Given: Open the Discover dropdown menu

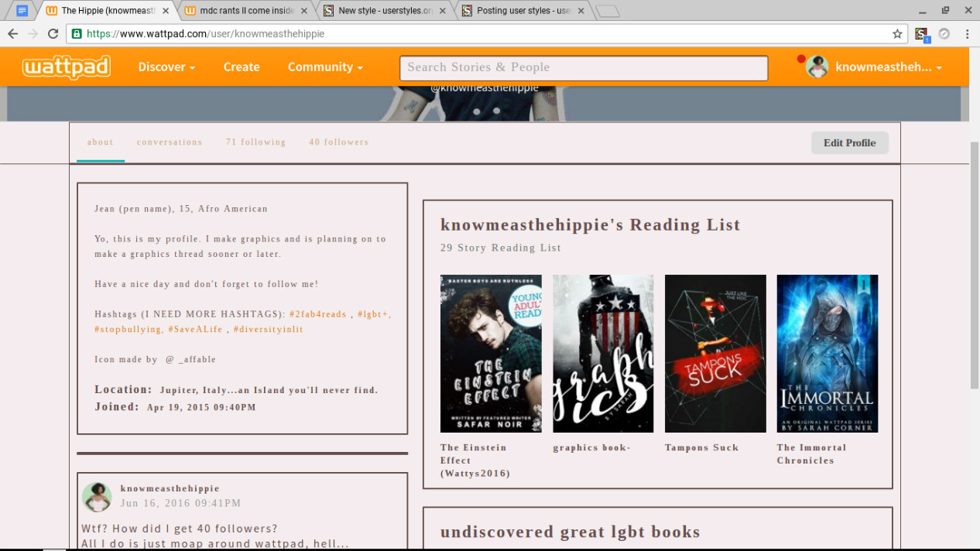Looking at the screenshot, I should 166,67.
